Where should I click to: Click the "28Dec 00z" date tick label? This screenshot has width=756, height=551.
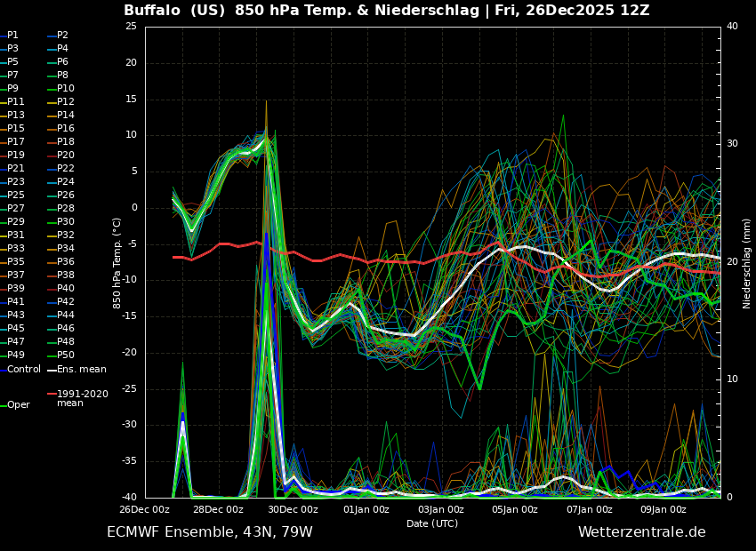coord(220,509)
